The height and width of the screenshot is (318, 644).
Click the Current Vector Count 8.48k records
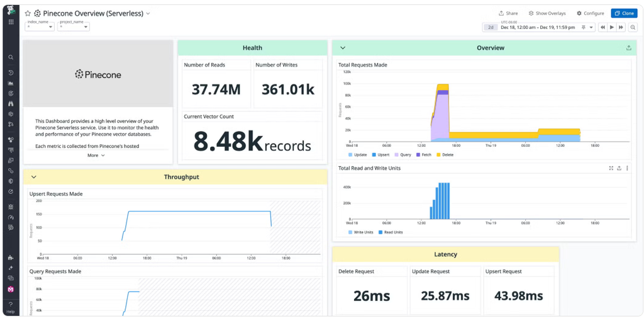click(x=252, y=141)
